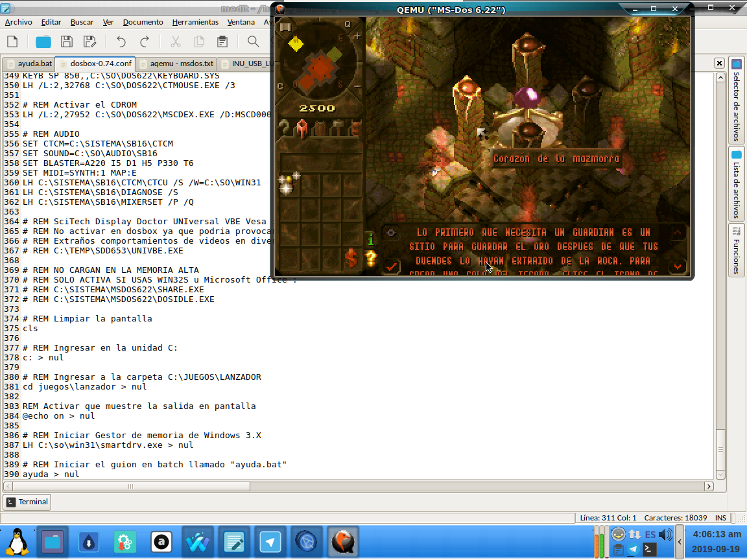
Task: Open the Buscar menu
Action: (x=82, y=22)
